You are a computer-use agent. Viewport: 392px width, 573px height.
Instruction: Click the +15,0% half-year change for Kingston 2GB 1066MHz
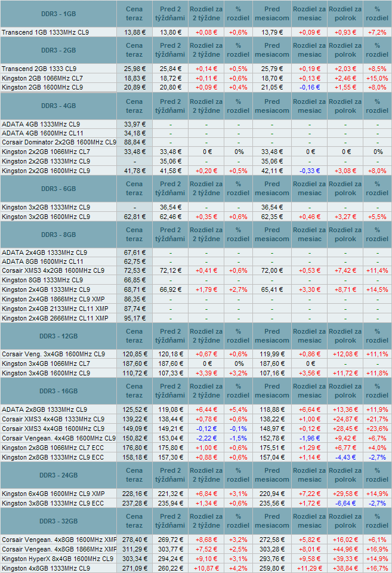378,78
